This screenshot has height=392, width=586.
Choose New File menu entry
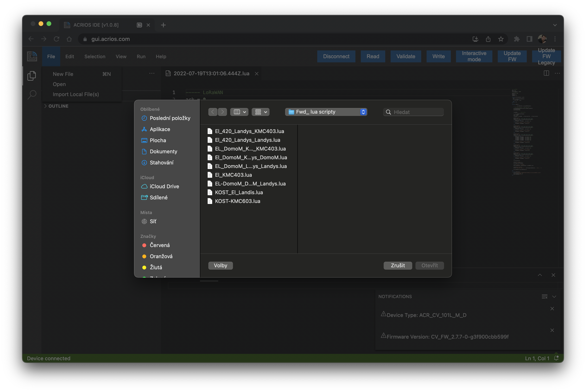point(82,74)
